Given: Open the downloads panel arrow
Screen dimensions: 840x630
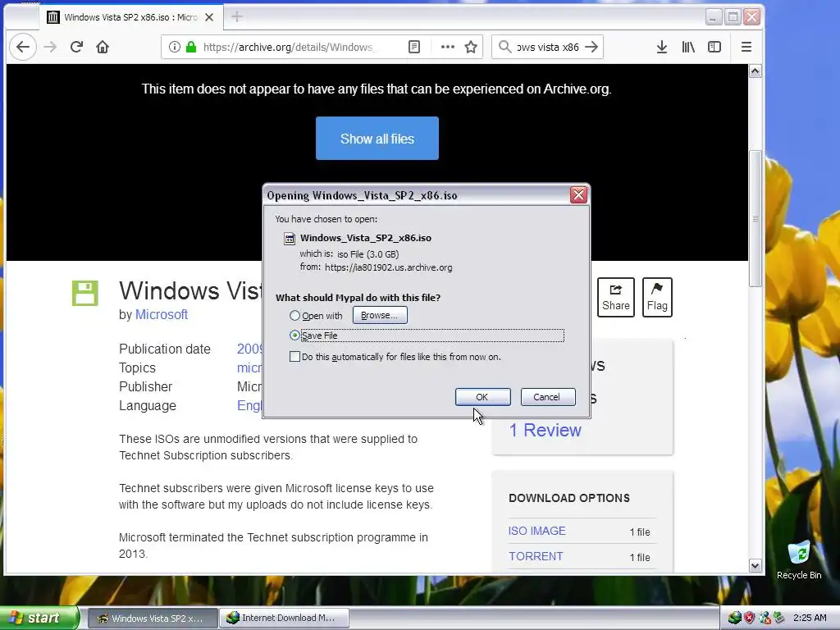Looking at the screenshot, I should [662, 47].
